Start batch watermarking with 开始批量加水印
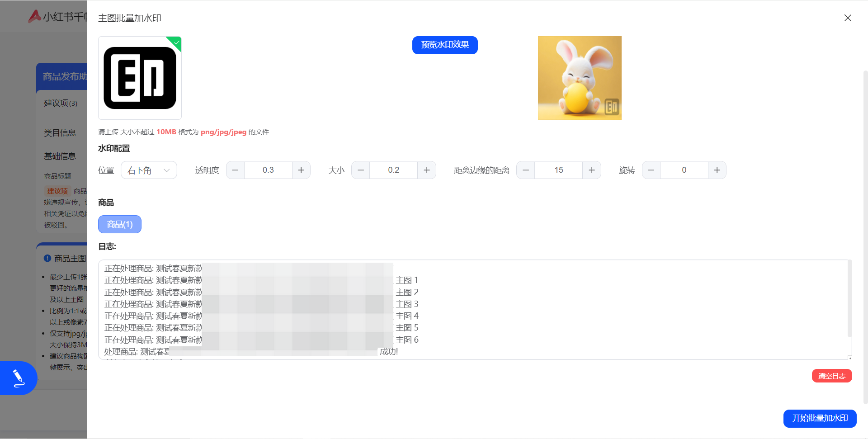The height and width of the screenshot is (439, 868). pos(820,418)
